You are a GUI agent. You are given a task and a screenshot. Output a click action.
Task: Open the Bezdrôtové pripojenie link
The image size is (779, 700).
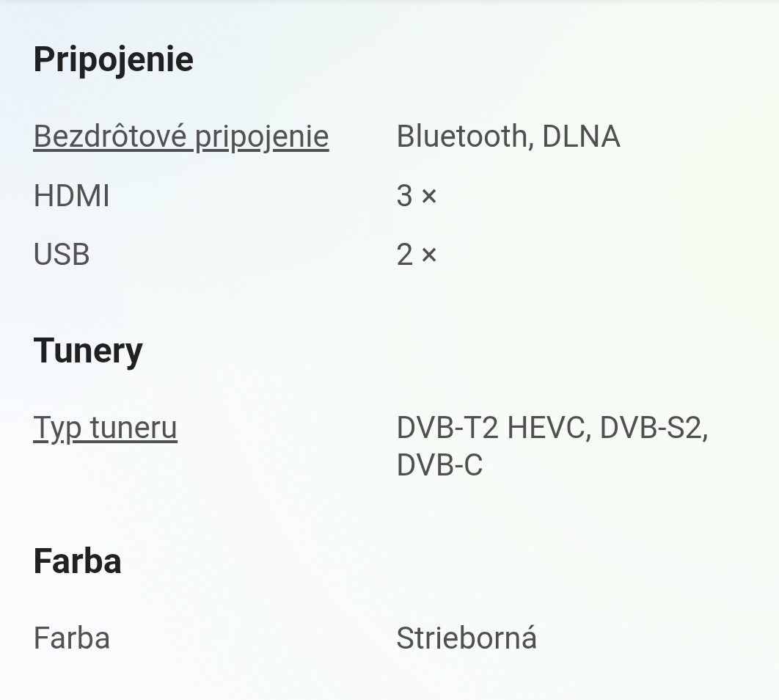pyautogui.click(x=180, y=136)
